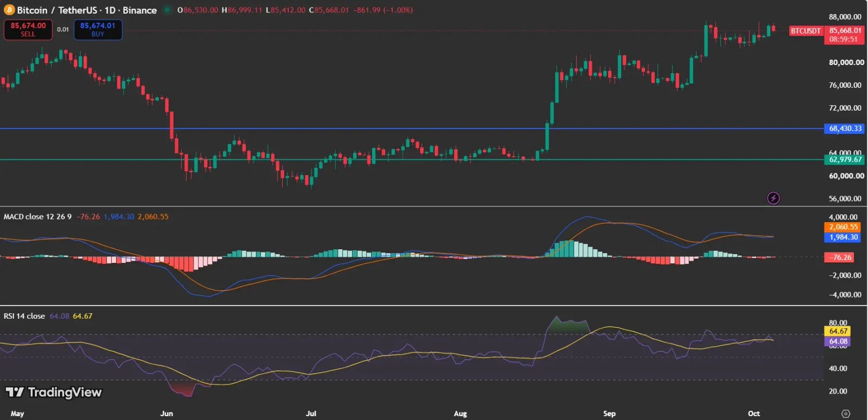Click the 64.08 value in RSI legend
The width and height of the screenshot is (868, 420).
click(x=59, y=316)
